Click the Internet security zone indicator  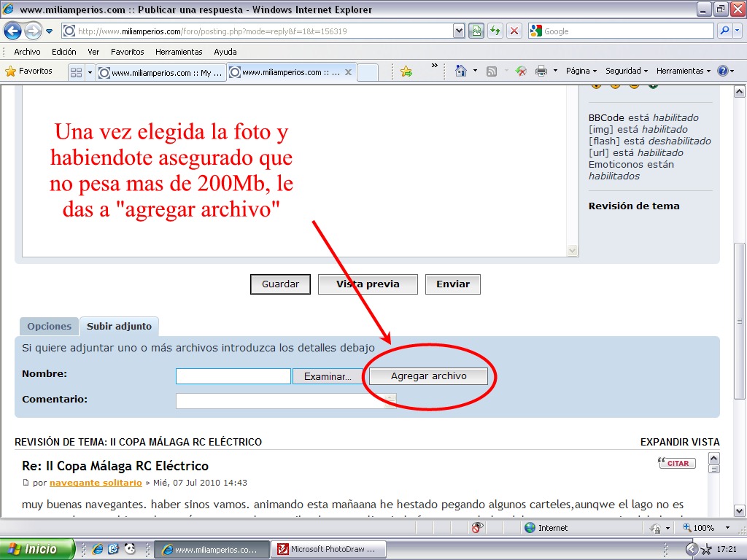click(x=546, y=528)
